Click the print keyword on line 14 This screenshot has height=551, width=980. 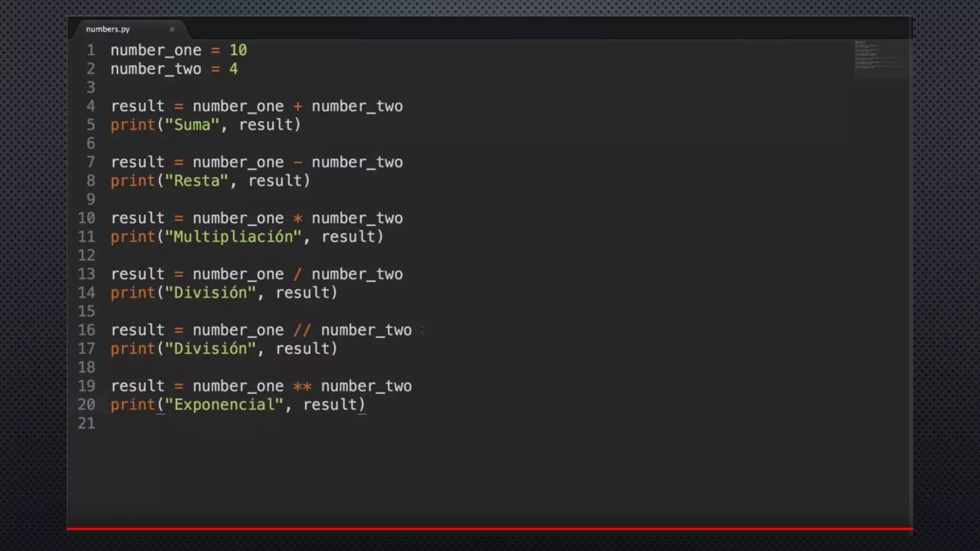coord(133,293)
